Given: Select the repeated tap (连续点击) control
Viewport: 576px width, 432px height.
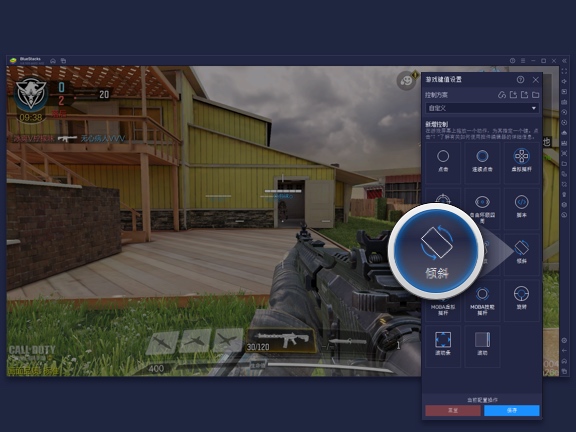Looking at the screenshot, I should click(x=482, y=162).
